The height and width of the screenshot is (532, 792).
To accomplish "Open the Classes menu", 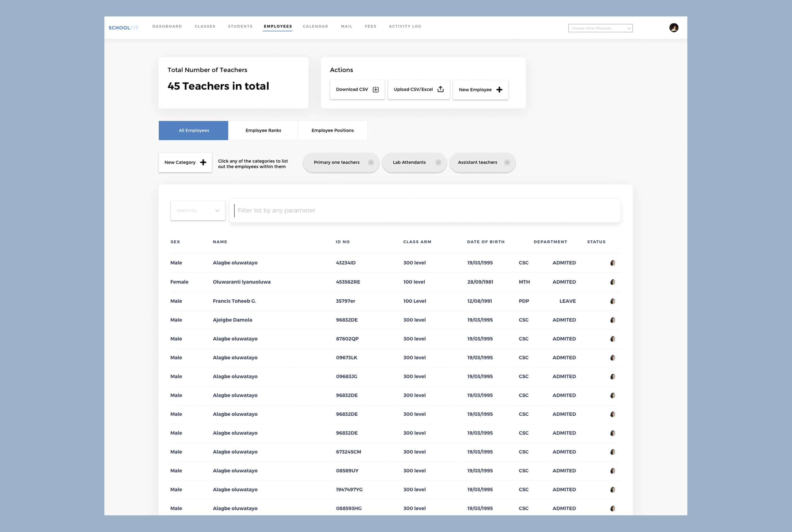I will tap(205, 27).
